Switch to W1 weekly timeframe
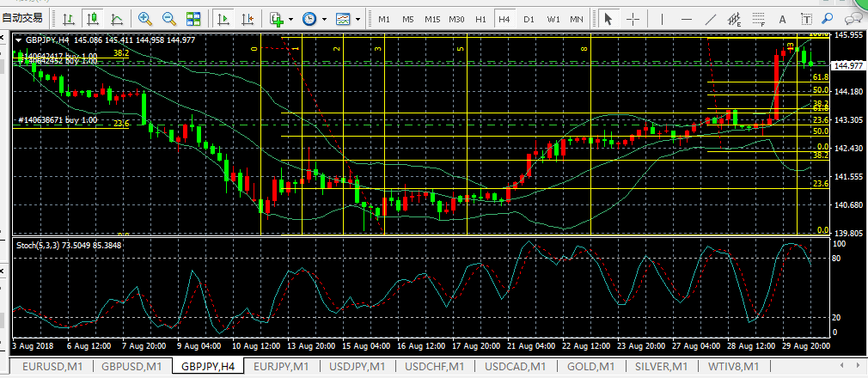Image resolution: width=868 pixels, height=378 pixels. 553,20
